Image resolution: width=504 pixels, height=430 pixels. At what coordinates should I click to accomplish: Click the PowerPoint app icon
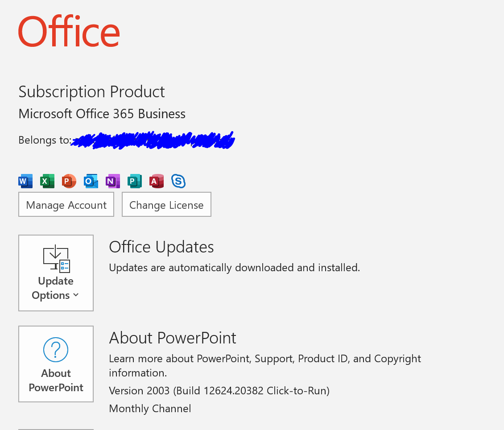[x=69, y=181]
